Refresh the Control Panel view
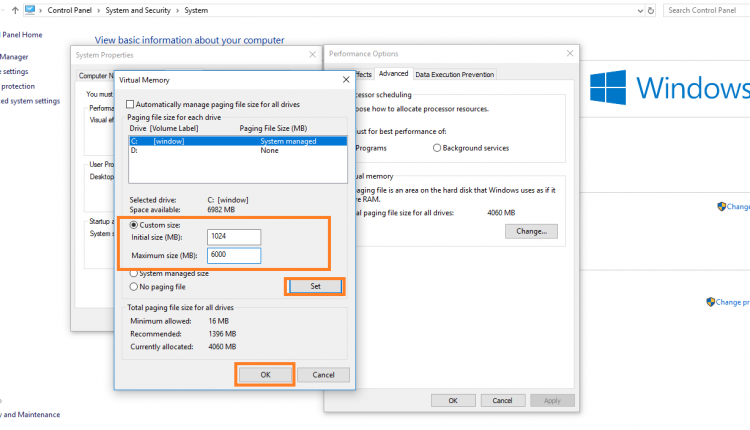The width and height of the screenshot is (750, 430). (x=651, y=11)
